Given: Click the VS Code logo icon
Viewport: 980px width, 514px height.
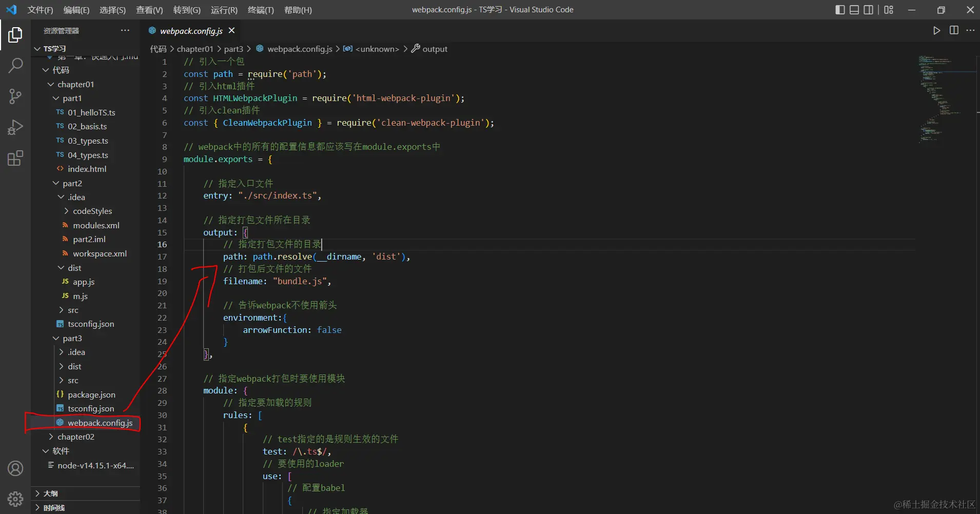Looking at the screenshot, I should coord(11,10).
